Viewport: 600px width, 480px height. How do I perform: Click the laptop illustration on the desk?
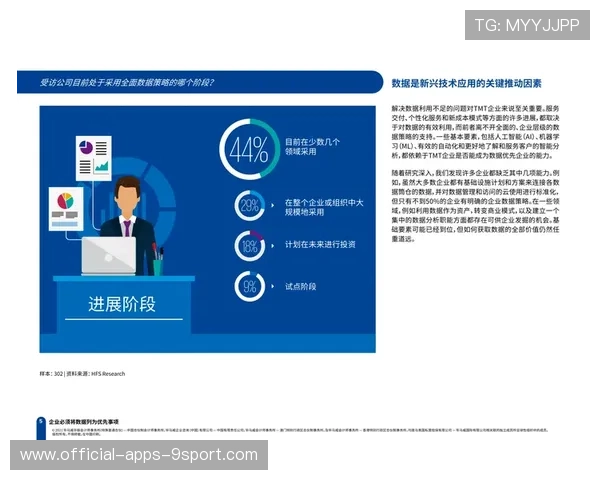point(109,255)
